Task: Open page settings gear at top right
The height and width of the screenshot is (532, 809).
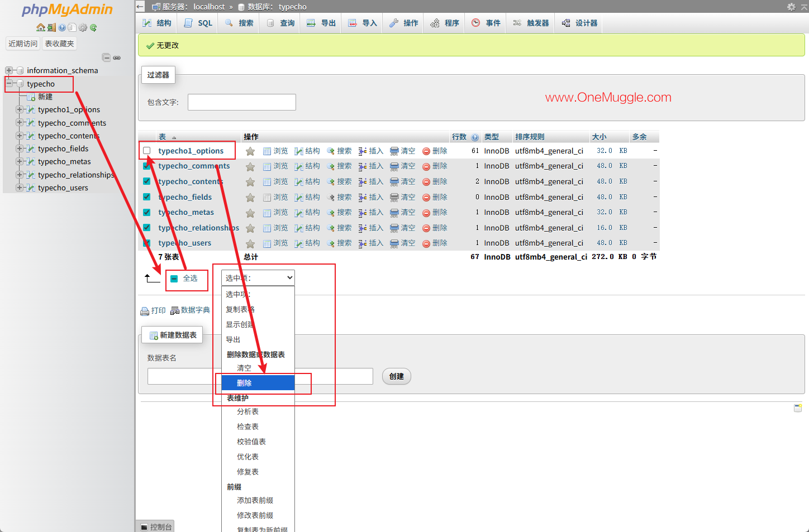Action: point(791,7)
